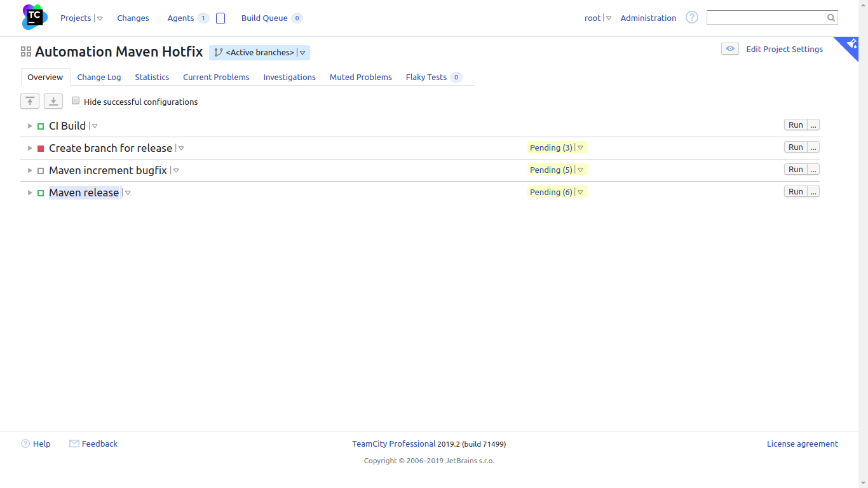Click the search magnifier icon
Screen dimensions: 868x488
coord(831,18)
